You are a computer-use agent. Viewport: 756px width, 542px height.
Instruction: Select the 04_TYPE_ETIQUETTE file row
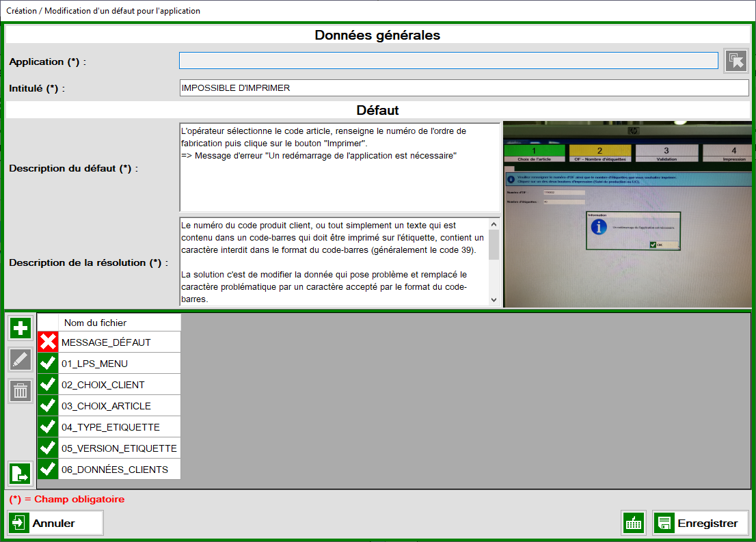pyautogui.click(x=111, y=427)
